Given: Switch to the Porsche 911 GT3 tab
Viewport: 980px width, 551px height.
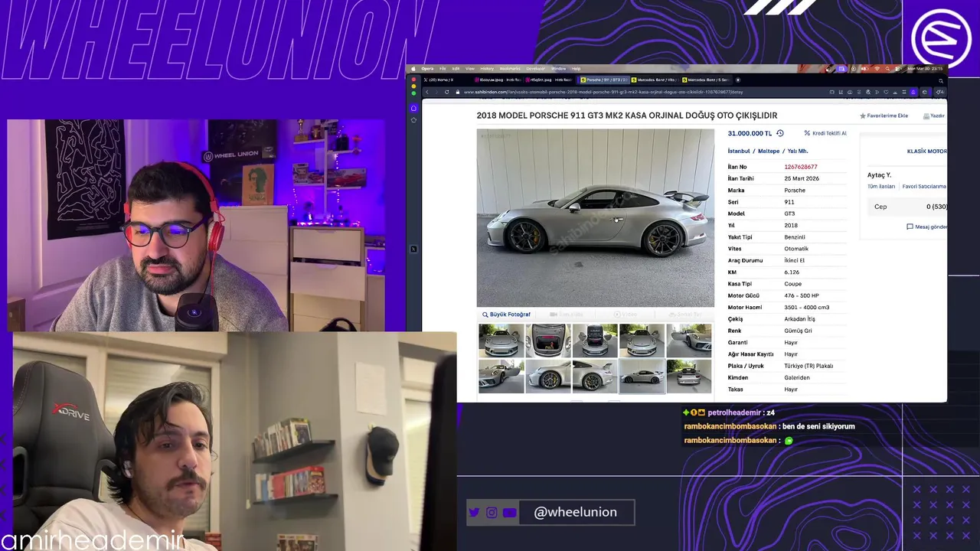Looking at the screenshot, I should [x=604, y=80].
